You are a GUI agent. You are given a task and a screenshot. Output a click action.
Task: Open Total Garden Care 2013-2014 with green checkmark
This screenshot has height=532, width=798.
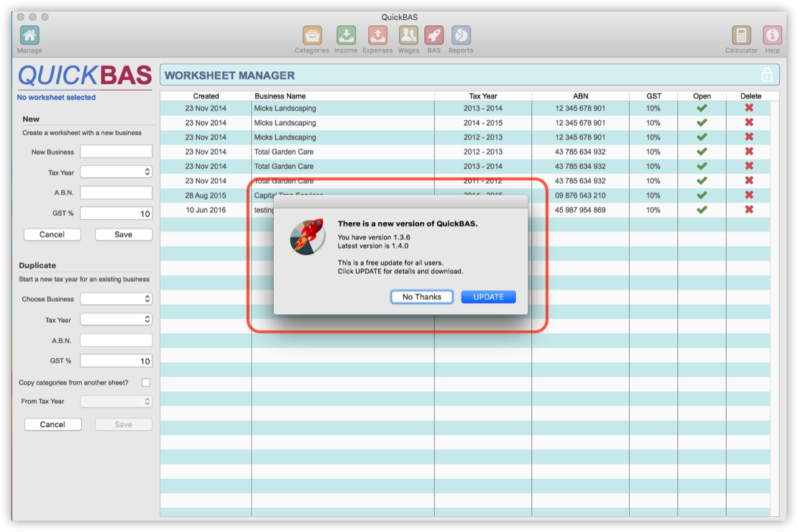click(701, 166)
